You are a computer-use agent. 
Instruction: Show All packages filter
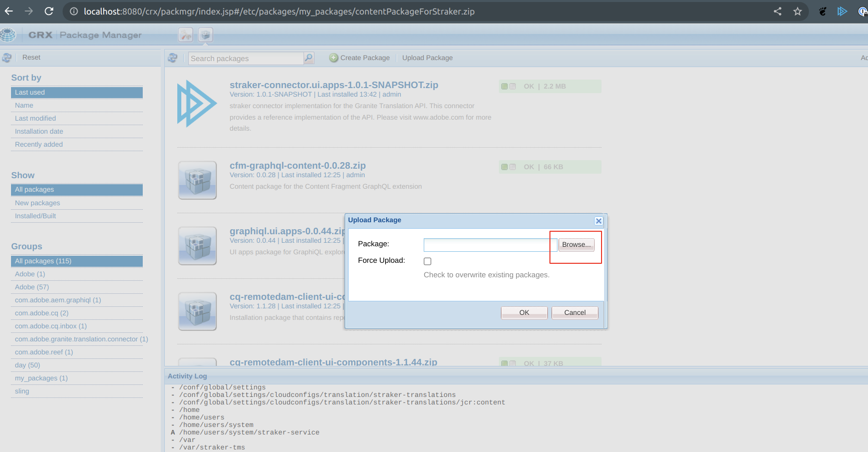pos(77,190)
